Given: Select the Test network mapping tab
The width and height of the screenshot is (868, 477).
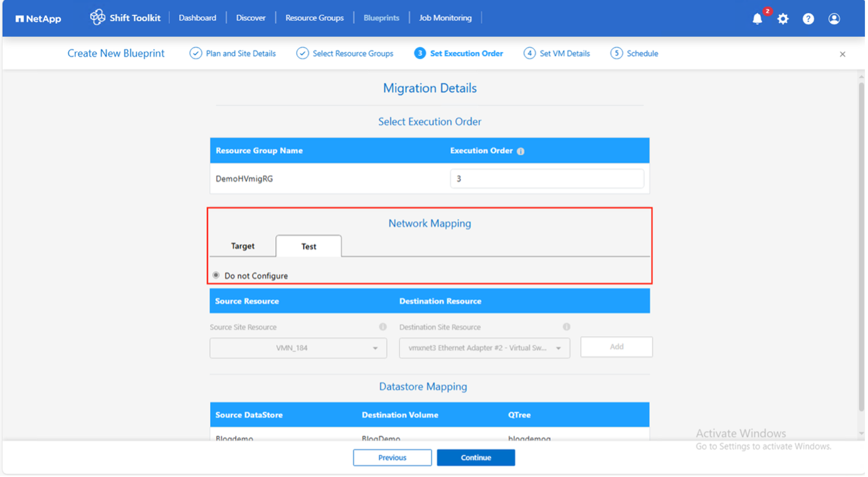Looking at the screenshot, I should pyautogui.click(x=309, y=247).
